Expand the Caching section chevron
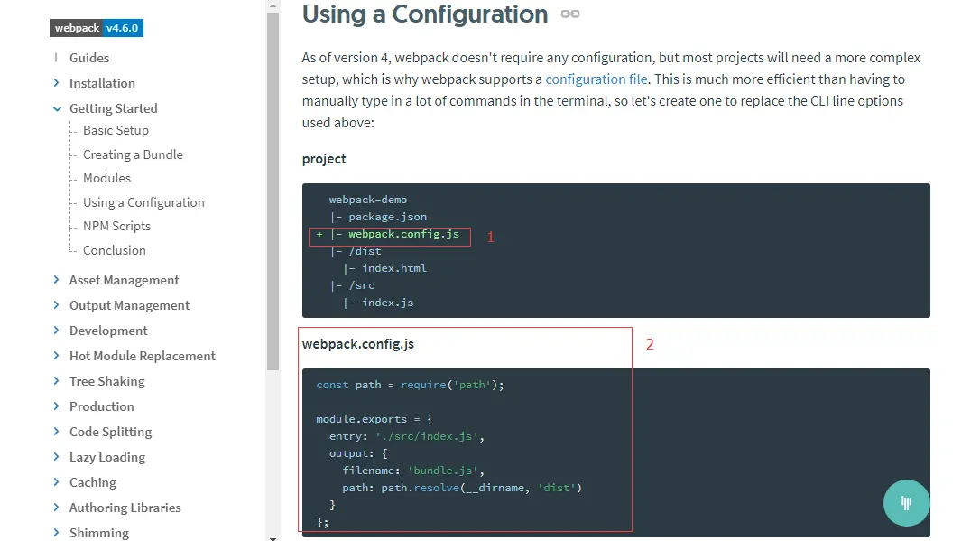 (56, 481)
